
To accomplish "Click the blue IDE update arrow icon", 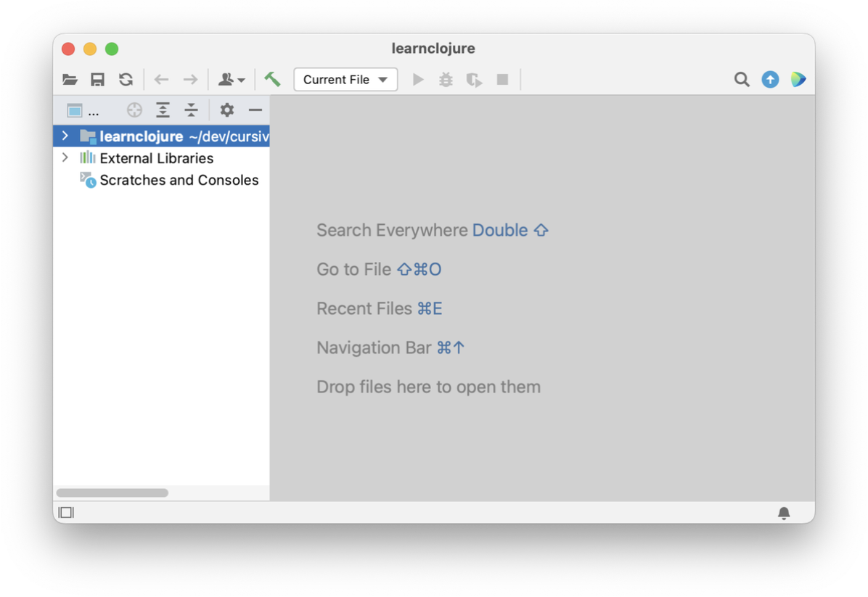I will pos(770,80).
